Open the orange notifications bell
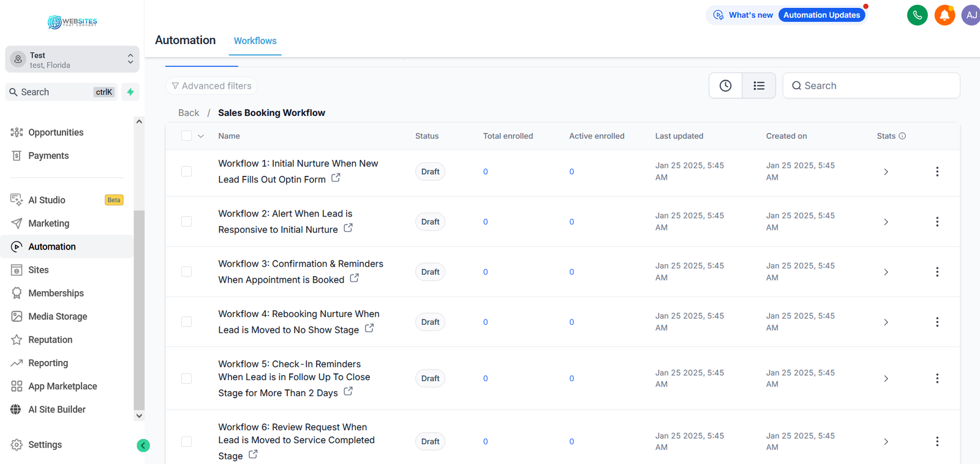This screenshot has width=980, height=464. (944, 15)
